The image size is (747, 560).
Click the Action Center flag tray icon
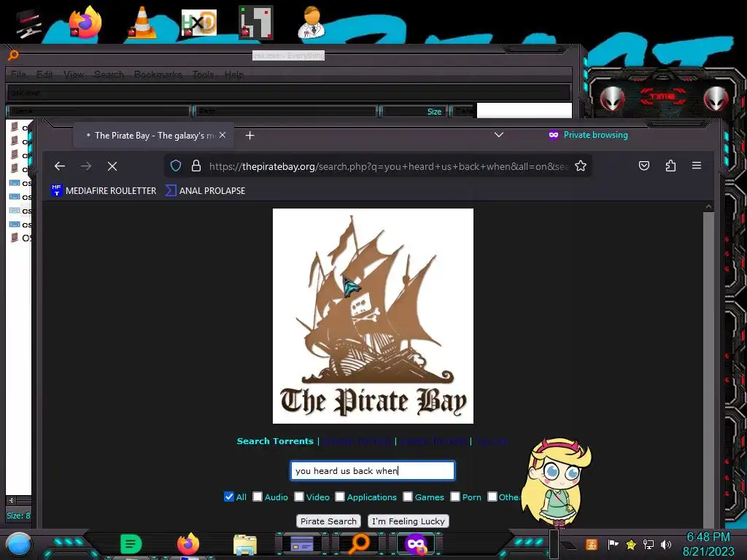[x=613, y=544]
